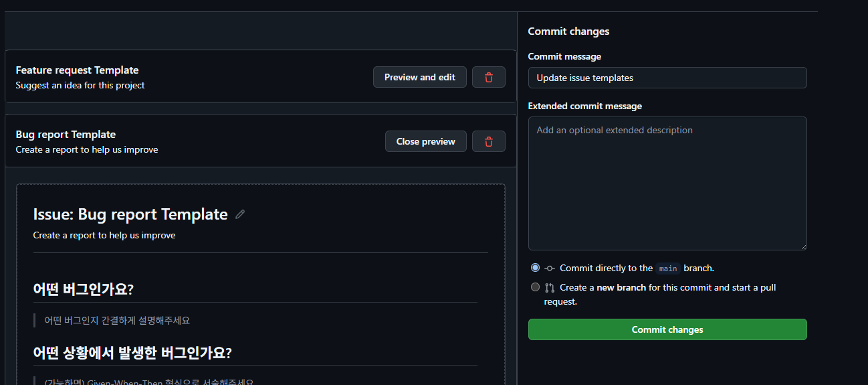
Task: Click the git commit icon beside 'Commit directly'
Action: 550,268
